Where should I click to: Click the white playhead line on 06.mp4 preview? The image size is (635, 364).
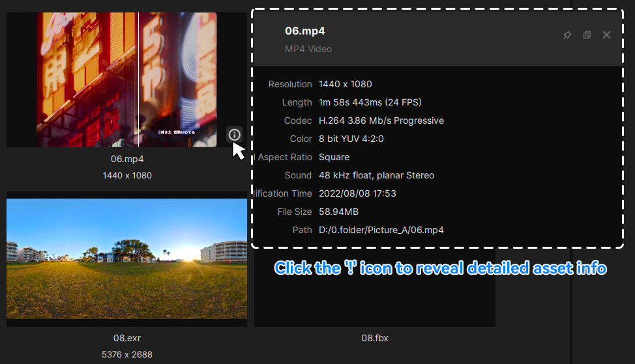[138, 79]
